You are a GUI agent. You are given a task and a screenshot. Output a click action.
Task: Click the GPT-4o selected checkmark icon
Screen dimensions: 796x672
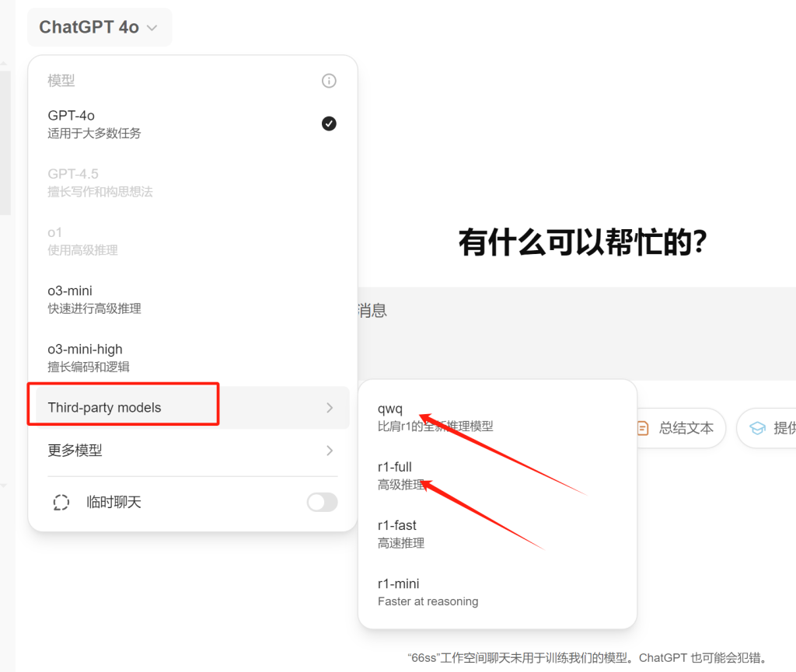(x=329, y=124)
